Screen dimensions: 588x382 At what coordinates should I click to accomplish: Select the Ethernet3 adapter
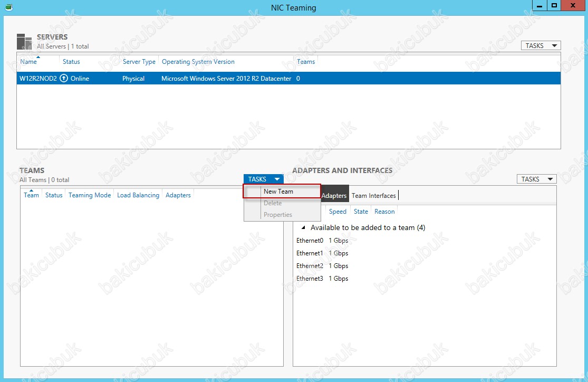click(310, 279)
